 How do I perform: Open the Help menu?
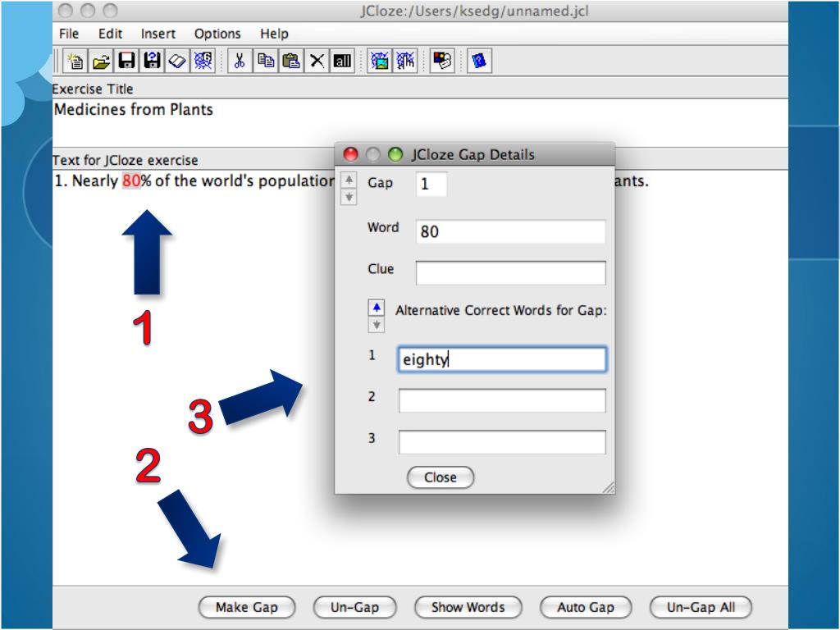(274, 34)
